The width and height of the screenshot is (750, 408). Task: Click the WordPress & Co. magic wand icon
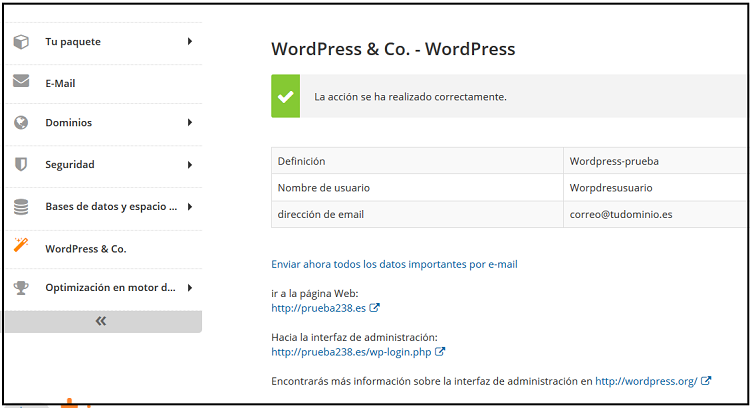click(21, 245)
